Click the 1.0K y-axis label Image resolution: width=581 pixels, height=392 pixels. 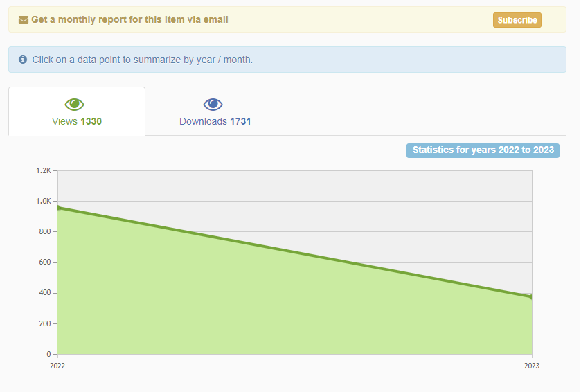click(44, 201)
